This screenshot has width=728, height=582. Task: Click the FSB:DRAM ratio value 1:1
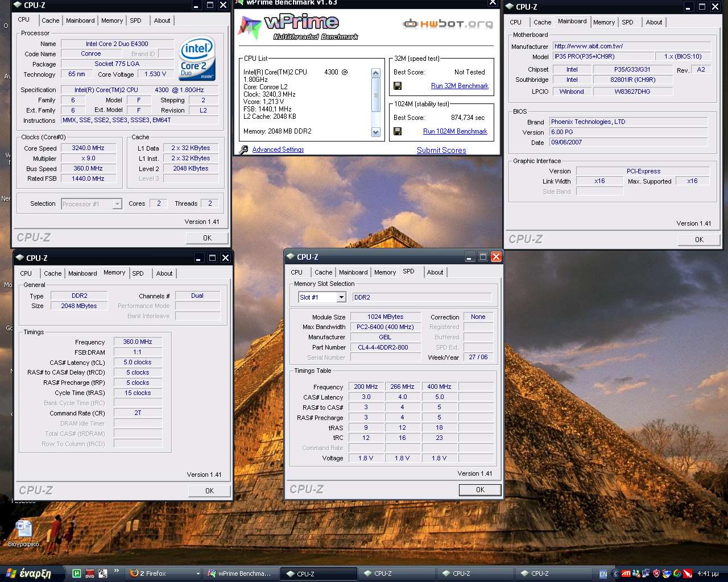click(138, 352)
